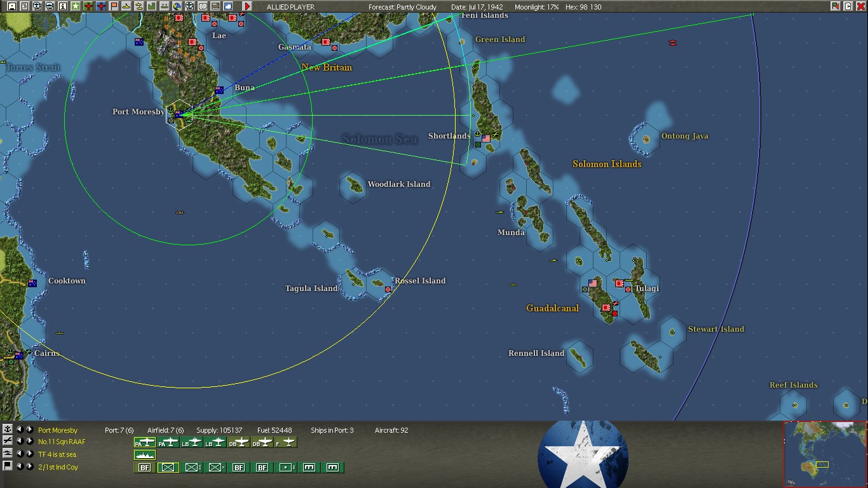Click the flag icon beside 2/1st Ind Coy
Viewport: 868px width, 488px height.
click(x=7, y=466)
